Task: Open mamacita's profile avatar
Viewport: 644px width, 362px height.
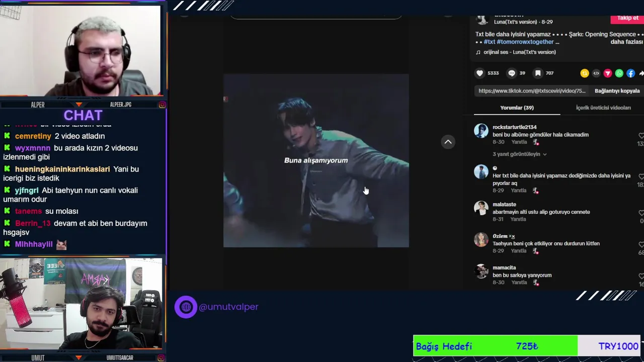Action: (x=481, y=271)
